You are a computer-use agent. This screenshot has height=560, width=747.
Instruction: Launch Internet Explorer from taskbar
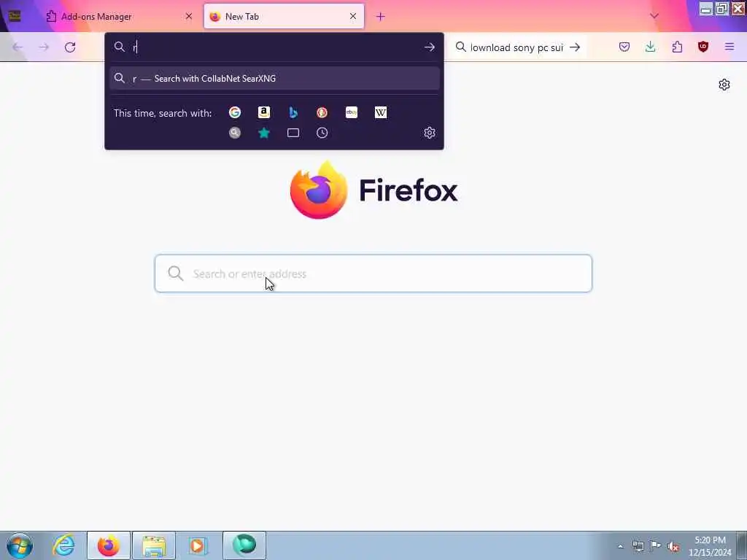pos(64,545)
